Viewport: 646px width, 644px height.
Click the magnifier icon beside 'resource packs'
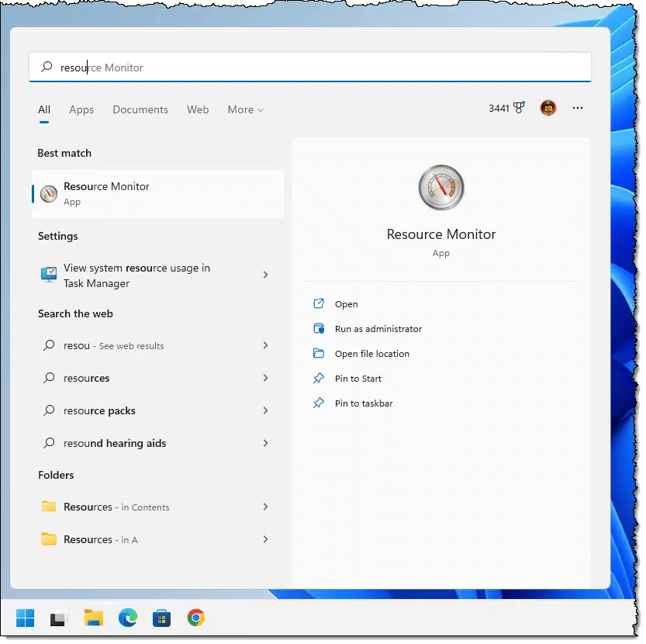pos(49,410)
